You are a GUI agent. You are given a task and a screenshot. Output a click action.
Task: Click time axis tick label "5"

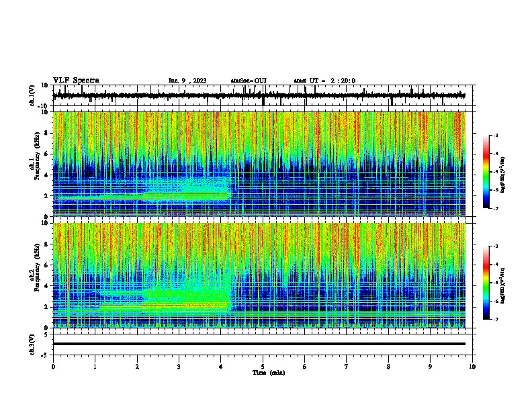coord(263,367)
